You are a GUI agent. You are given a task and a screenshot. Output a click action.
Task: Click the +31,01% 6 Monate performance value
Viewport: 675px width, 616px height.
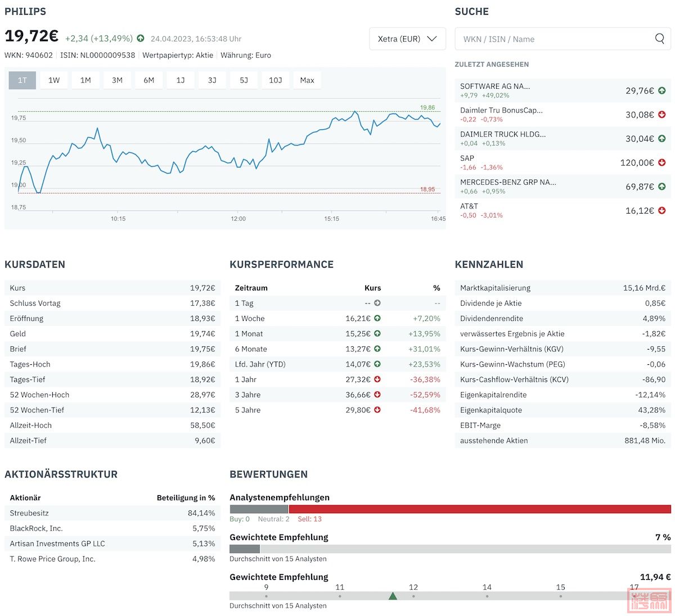pyautogui.click(x=425, y=349)
